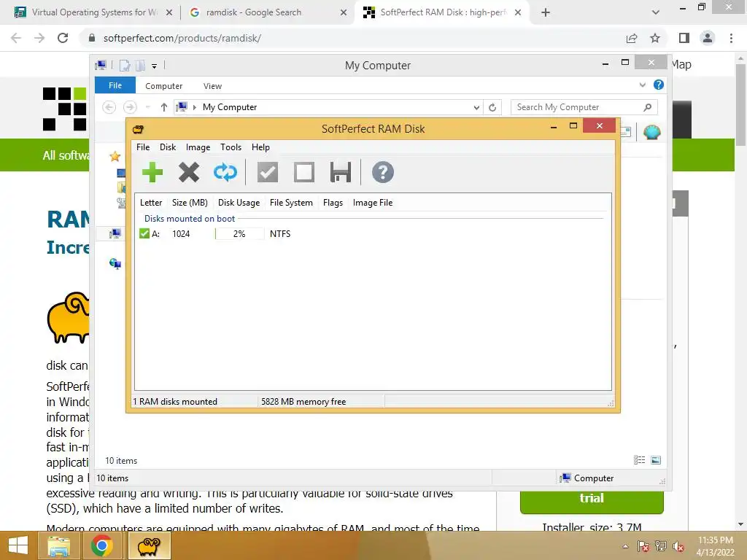
Task: Open the Image menu
Action: tap(198, 147)
